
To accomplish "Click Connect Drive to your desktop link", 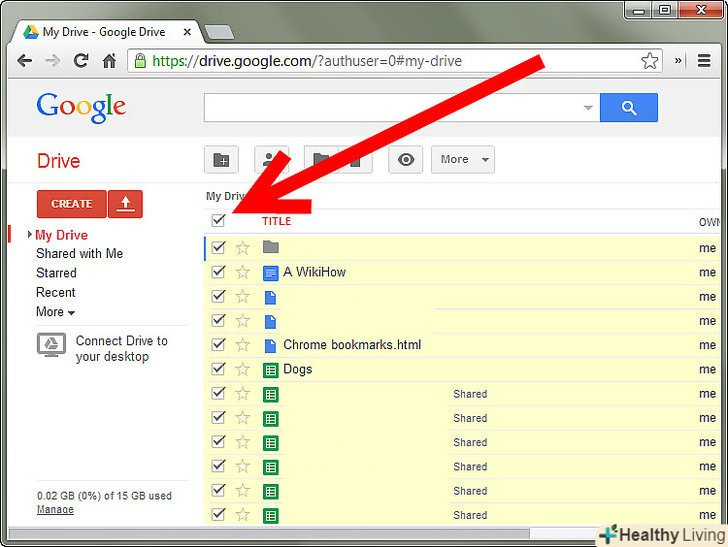I will tap(122, 349).
